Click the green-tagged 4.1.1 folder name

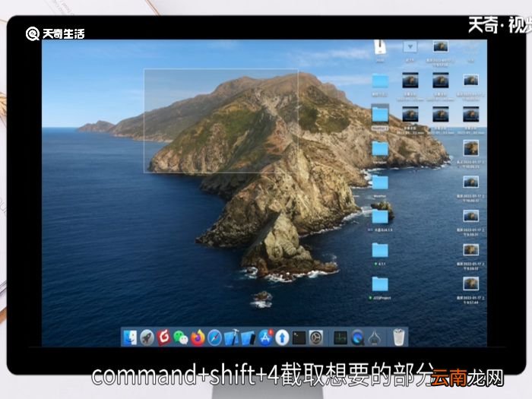380,264
